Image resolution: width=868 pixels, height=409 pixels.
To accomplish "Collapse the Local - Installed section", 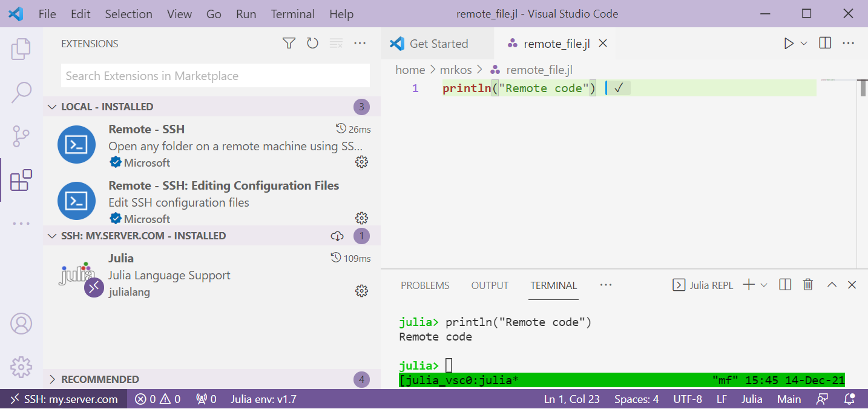I will point(52,107).
